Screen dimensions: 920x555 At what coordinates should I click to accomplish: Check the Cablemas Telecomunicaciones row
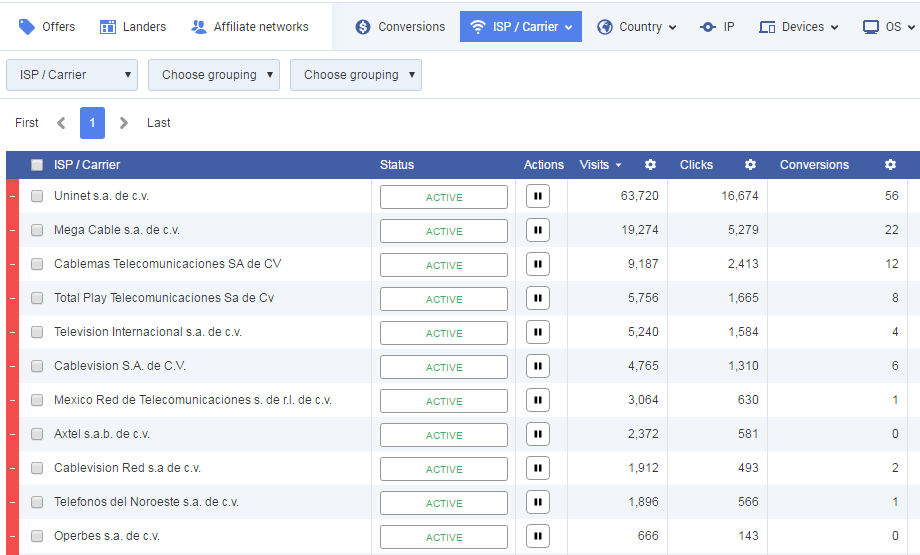(37, 264)
